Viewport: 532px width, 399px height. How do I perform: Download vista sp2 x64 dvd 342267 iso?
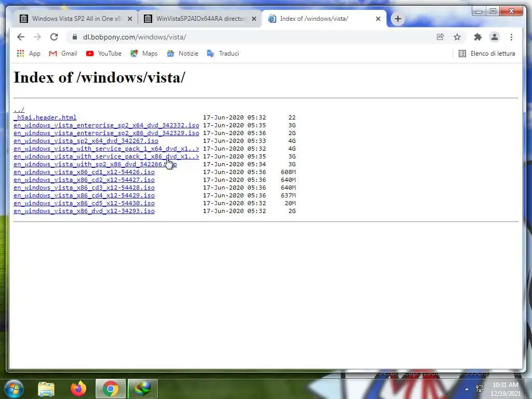[86, 141]
